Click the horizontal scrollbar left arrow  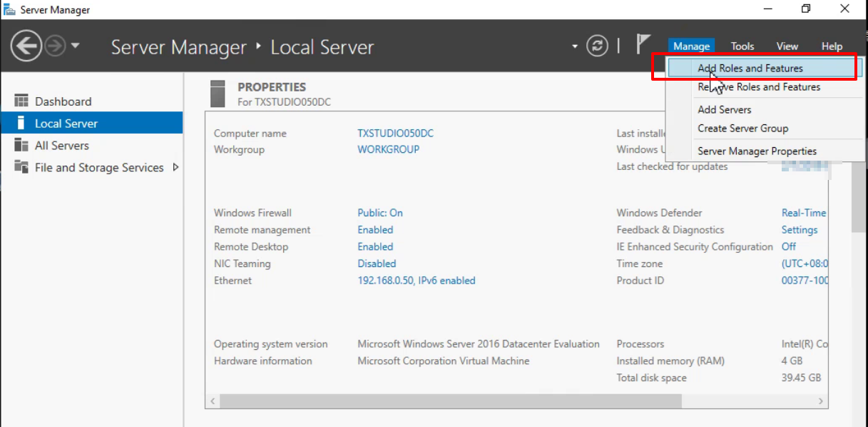[x=212, y=401]
